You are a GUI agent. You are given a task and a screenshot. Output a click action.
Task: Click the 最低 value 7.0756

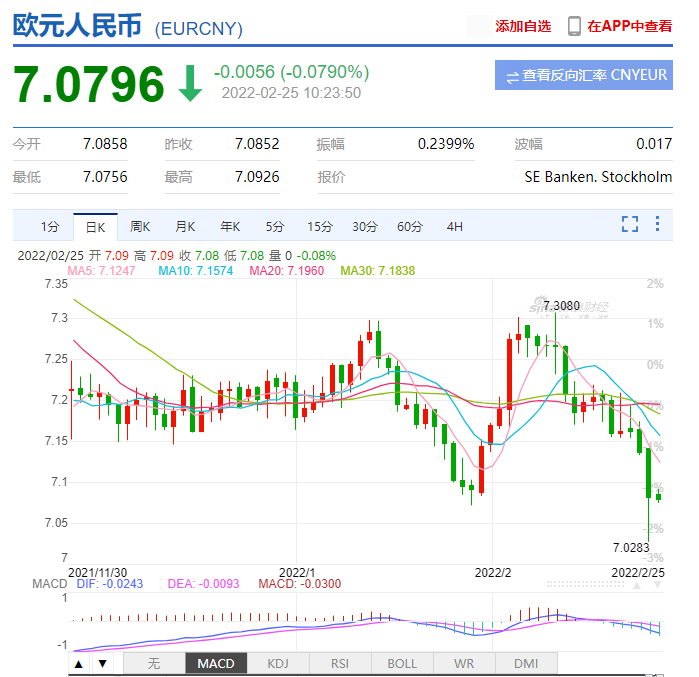click(x=105, y=177)
